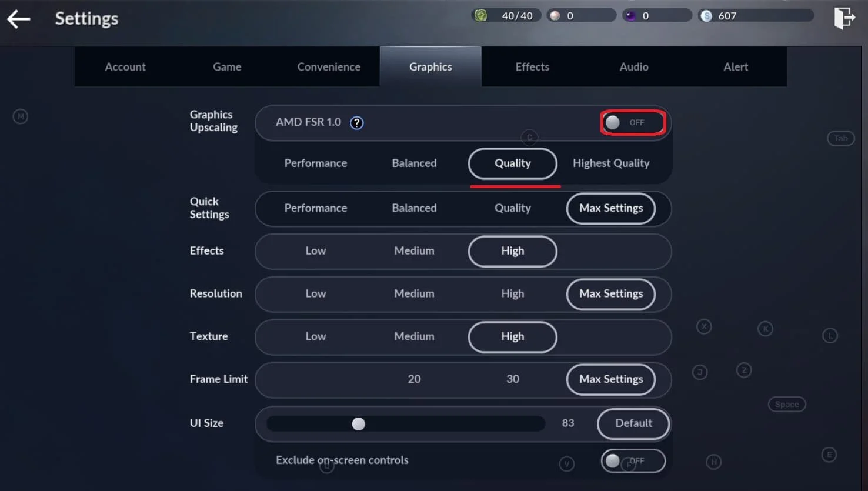Switch to the Audio tab
This screenshot has height=491, width=868.
pos(633,66)
